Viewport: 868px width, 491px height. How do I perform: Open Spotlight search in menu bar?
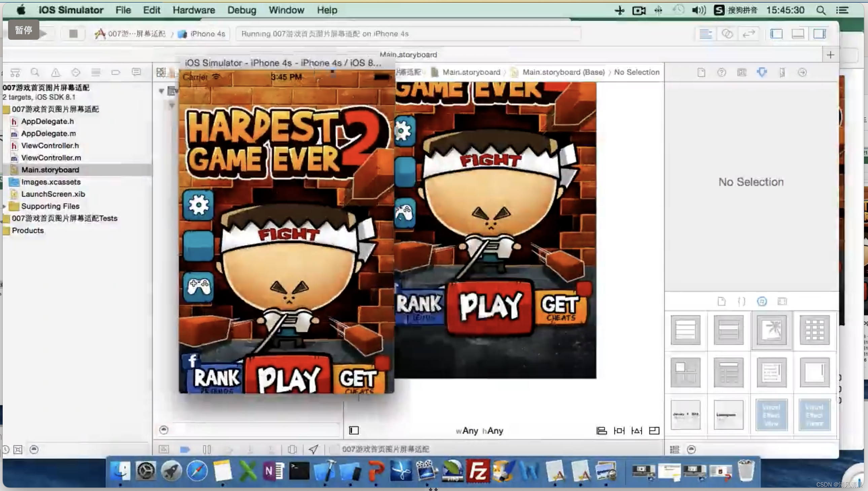tap(821, 10)
